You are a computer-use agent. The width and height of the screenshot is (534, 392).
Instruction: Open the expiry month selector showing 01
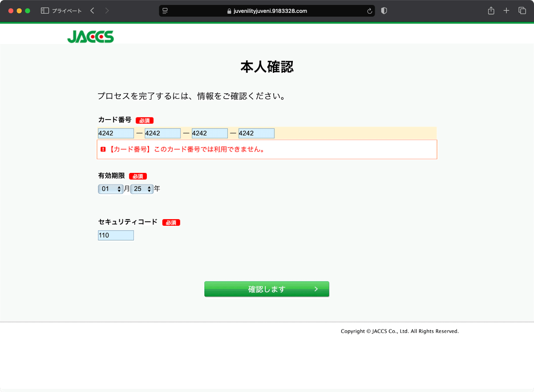tap(110, 189)
